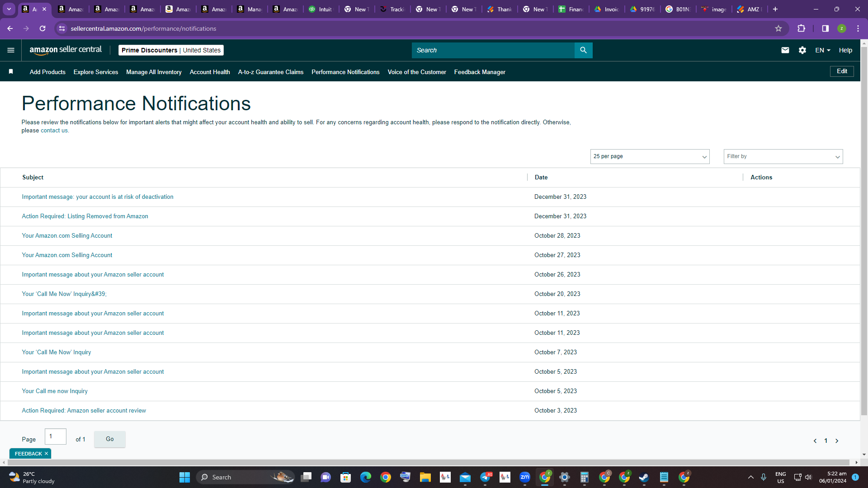This screenshot has width=868, height=488.
Task: Switch to the Invoic browser tab
Action: 607,9
